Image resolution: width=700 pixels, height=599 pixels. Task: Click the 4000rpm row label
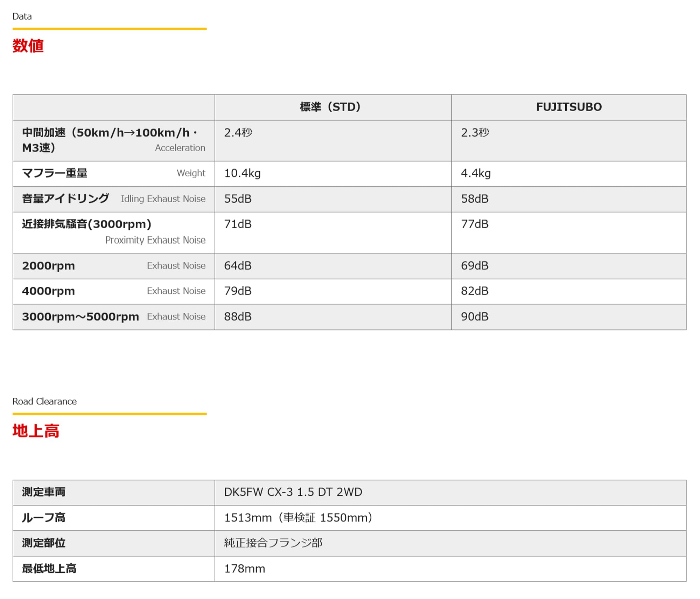[48, 291]
